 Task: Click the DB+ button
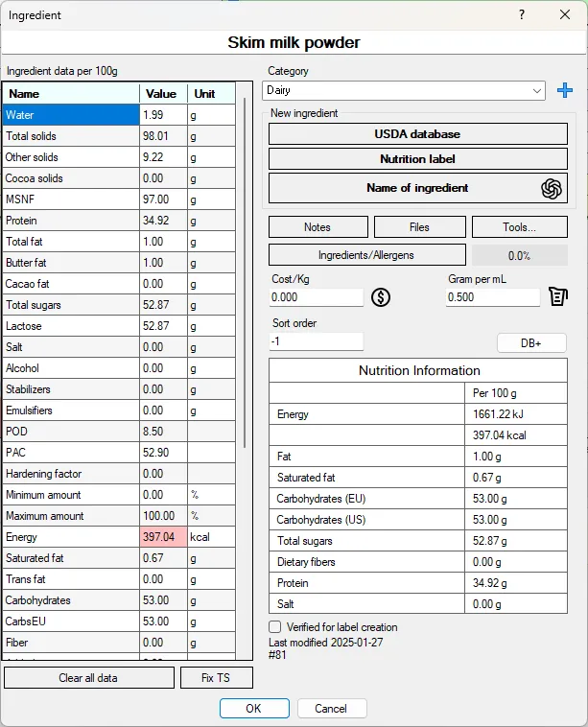click(531, 343)
